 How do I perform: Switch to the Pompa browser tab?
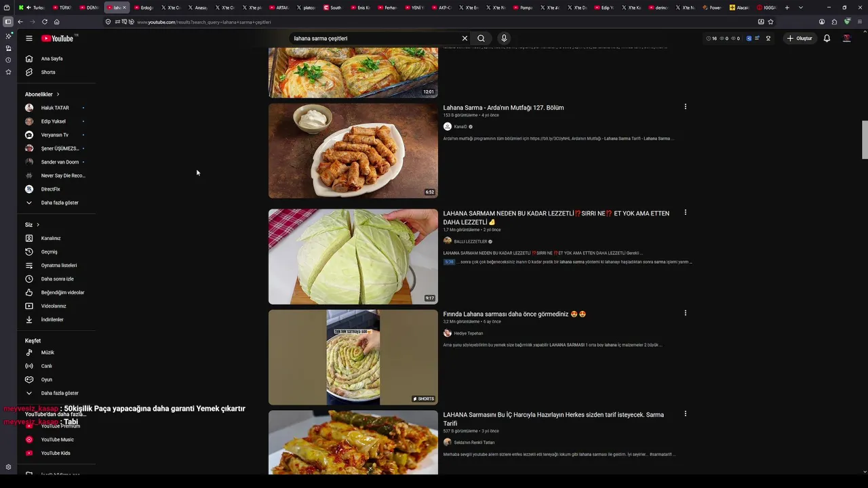[523, 7]
